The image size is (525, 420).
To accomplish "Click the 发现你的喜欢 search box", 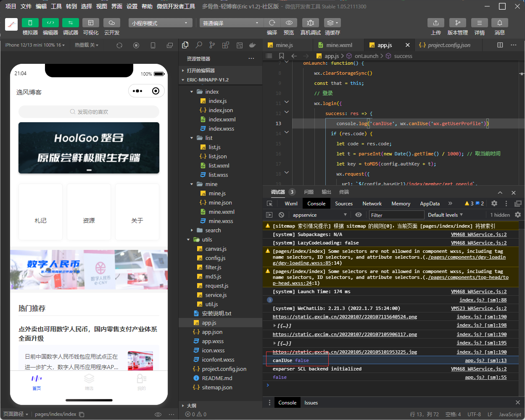I will tap(89, 112).
